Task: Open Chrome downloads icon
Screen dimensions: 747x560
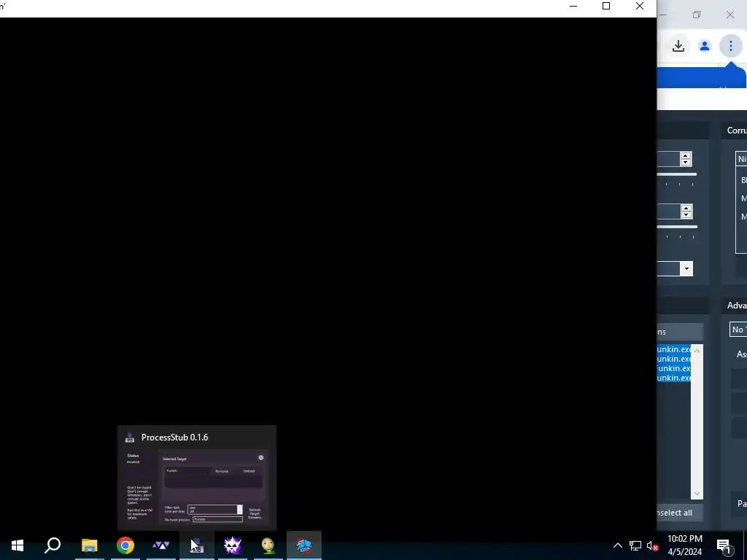Action: pos(678,46)
